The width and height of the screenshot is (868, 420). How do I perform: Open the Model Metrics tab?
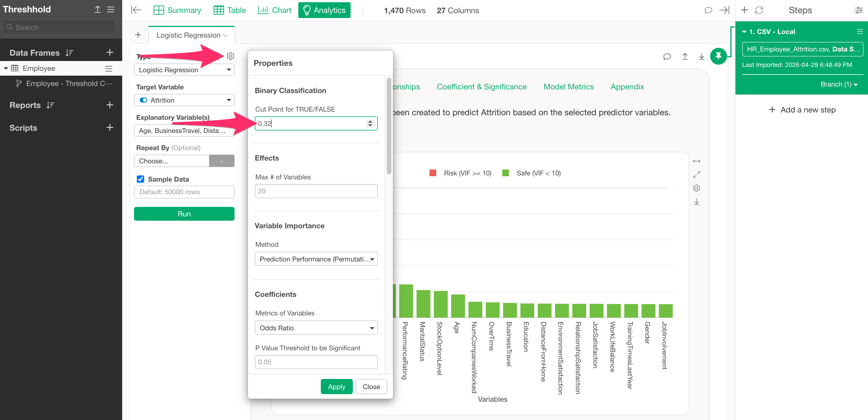pos(569,87)
